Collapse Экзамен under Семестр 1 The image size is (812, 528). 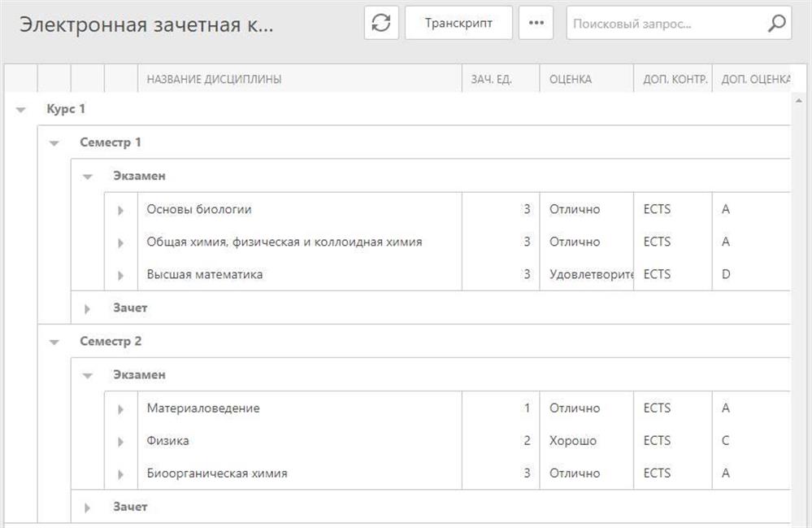tap(88, 177)
